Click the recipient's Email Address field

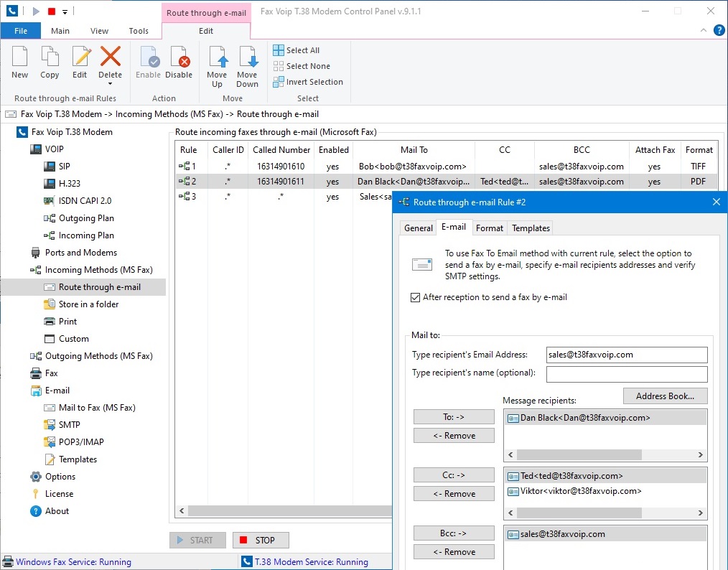click(627, 355)
